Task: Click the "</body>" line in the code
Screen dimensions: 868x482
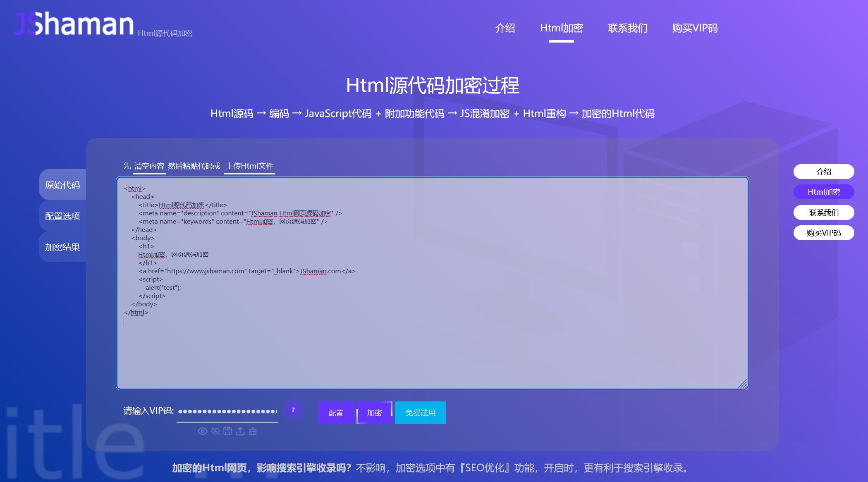Action: point(144,304)
